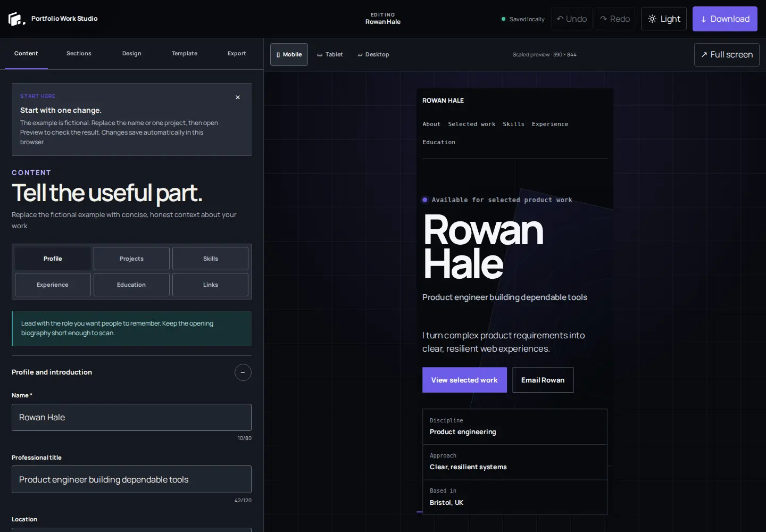This screenshot has width=766, height=532.
Task: Open the full screen preview
Action: click(727, 55)
